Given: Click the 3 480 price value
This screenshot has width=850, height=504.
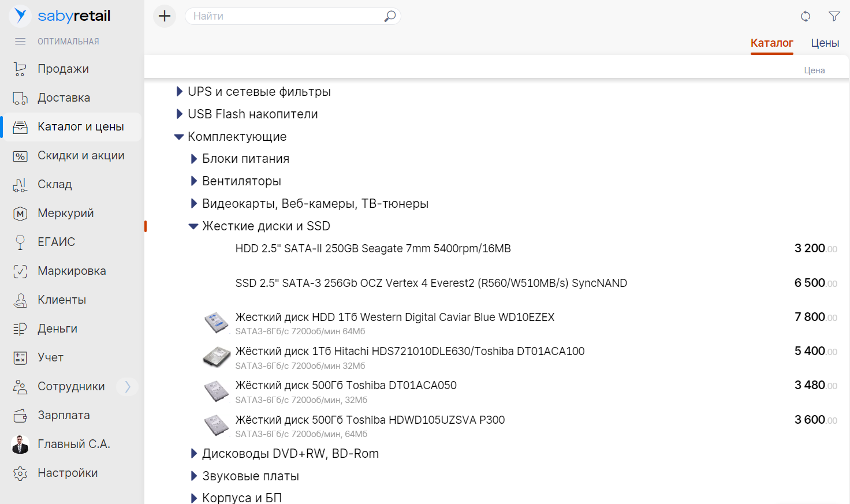Looking at the screenshot, I should (815, 385).
